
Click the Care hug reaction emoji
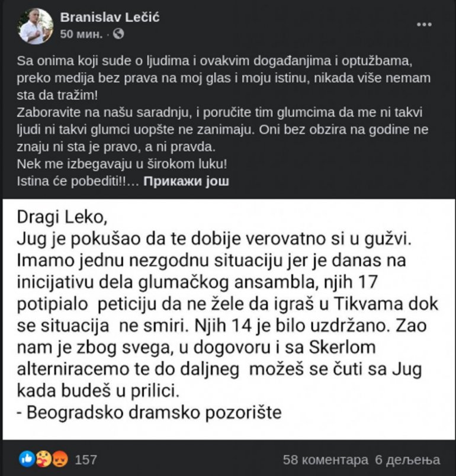click(43, 459)
